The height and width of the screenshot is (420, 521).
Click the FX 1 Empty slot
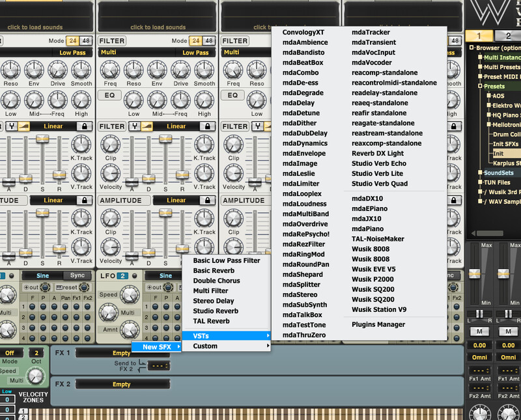coord(122,353)
